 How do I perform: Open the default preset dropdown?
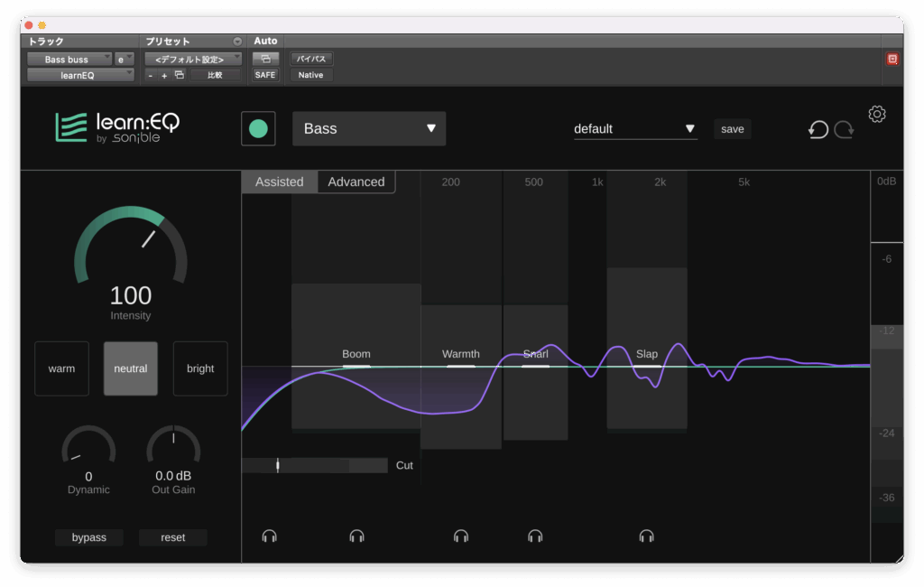pos(635,128)
